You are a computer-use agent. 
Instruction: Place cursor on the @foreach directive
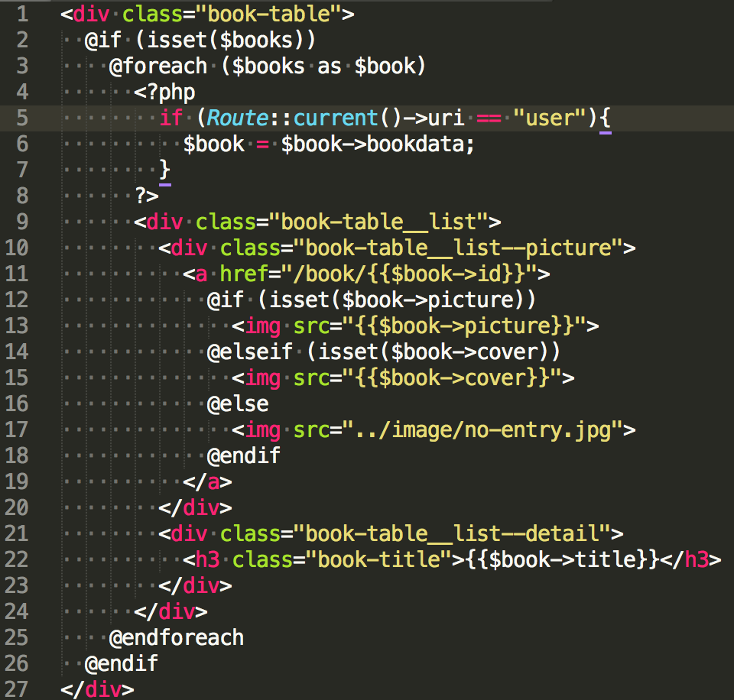click(x=158, y=66)
